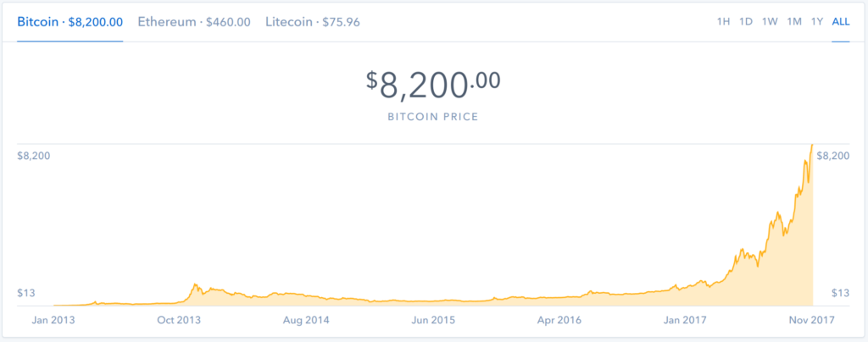
Task: Click the BITCOIN PRICE caption
Action: (433, 118)
